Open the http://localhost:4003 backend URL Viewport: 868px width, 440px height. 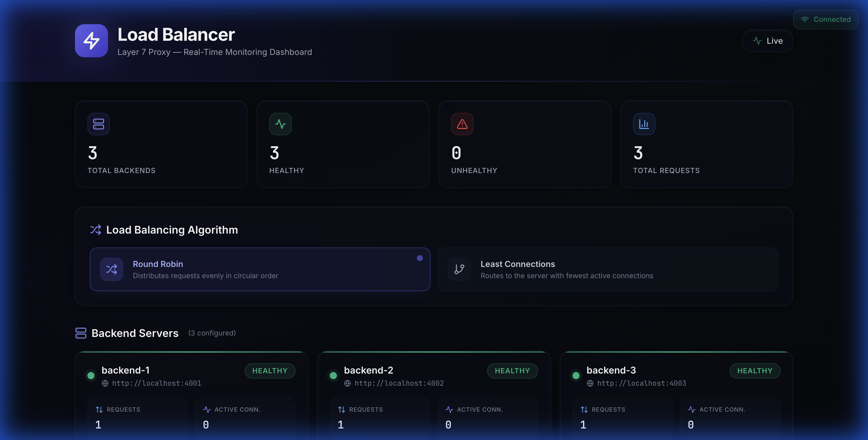click(641, 383)
